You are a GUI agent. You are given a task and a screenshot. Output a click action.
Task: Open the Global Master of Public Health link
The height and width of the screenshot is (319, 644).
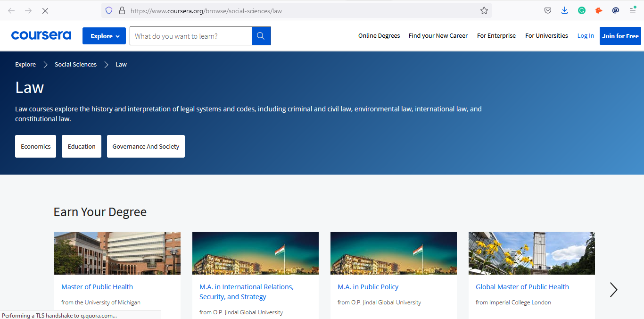coord(522,287)
